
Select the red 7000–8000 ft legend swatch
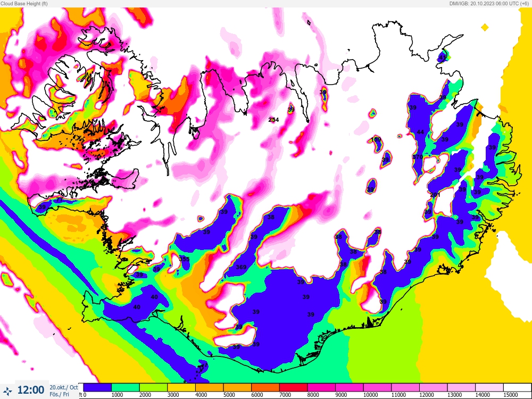point(293,387)
